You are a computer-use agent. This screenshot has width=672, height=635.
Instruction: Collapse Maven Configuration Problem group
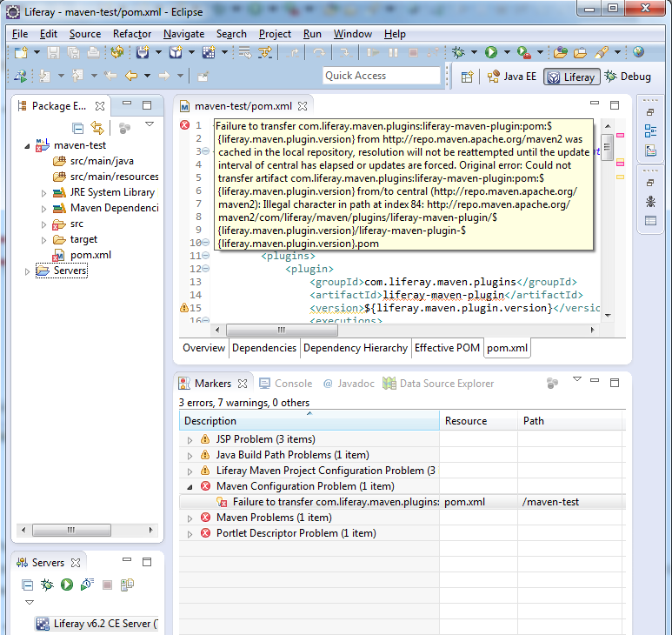(190, 486)
